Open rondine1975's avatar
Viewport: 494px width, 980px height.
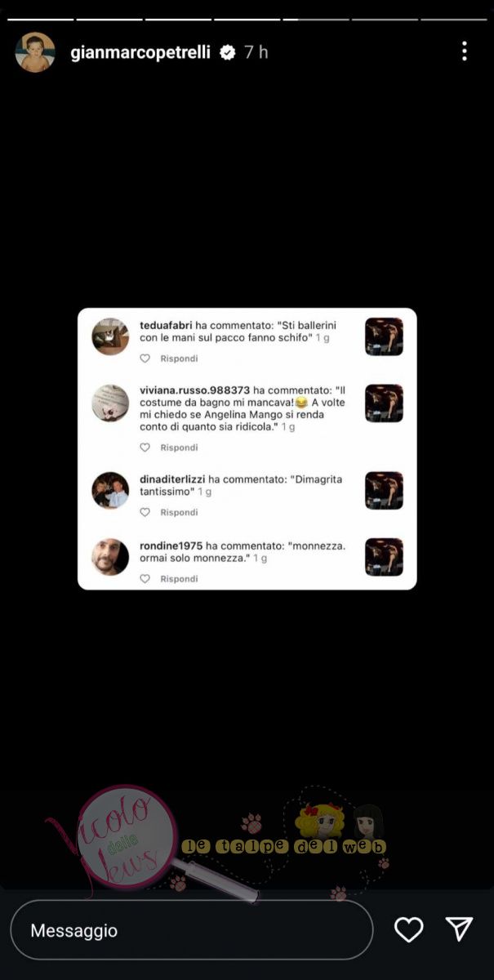click(110, 557)
